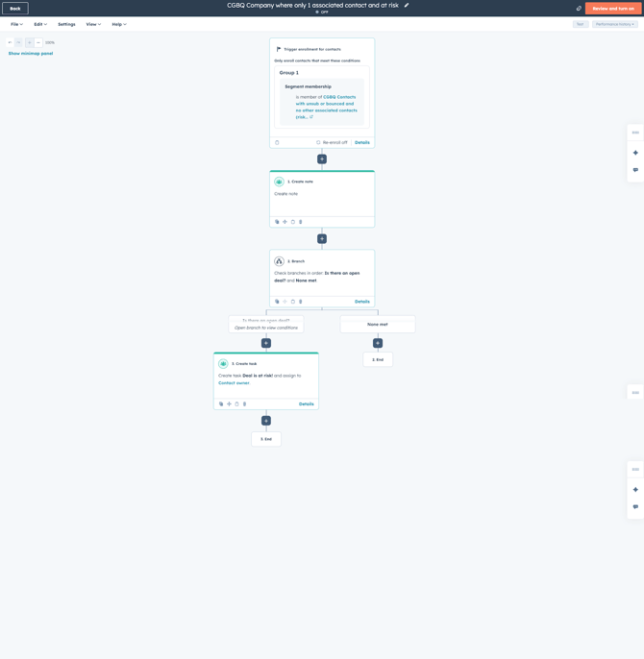Click plus button above 3. End

click(x=266, y=421)
